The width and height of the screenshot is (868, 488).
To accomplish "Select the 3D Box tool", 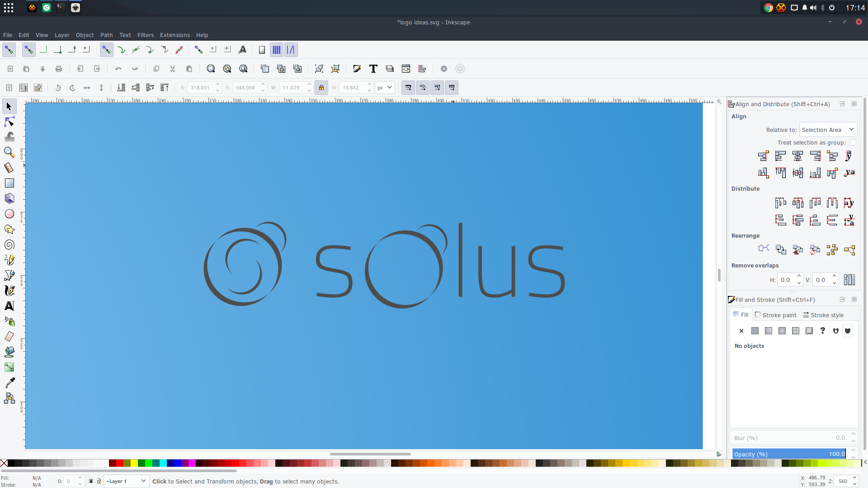I will [x=9, y=198].
